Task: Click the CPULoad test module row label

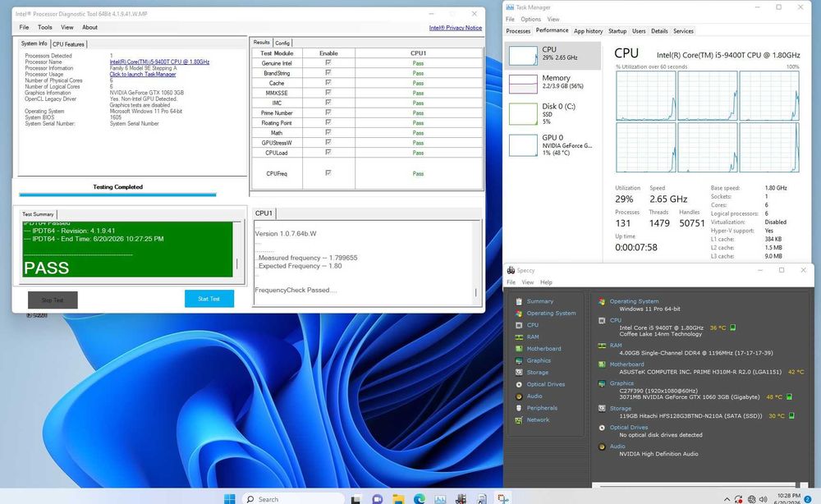Action: [277, 153]
